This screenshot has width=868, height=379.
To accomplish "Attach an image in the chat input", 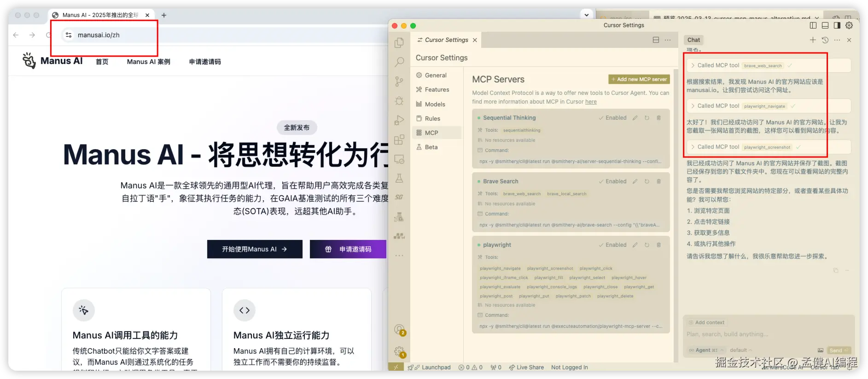I will tap(821, 350).
